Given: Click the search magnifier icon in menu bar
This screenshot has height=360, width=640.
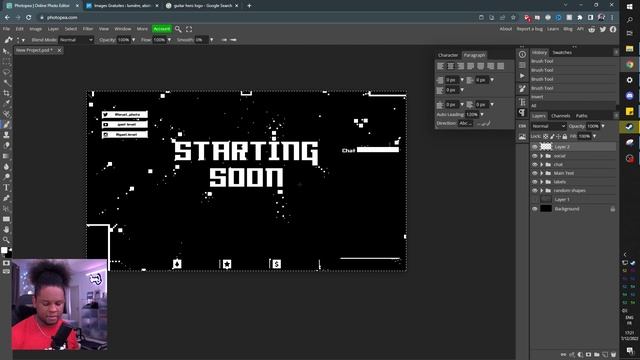Looking at the screenshot, I should click(178, 29).
